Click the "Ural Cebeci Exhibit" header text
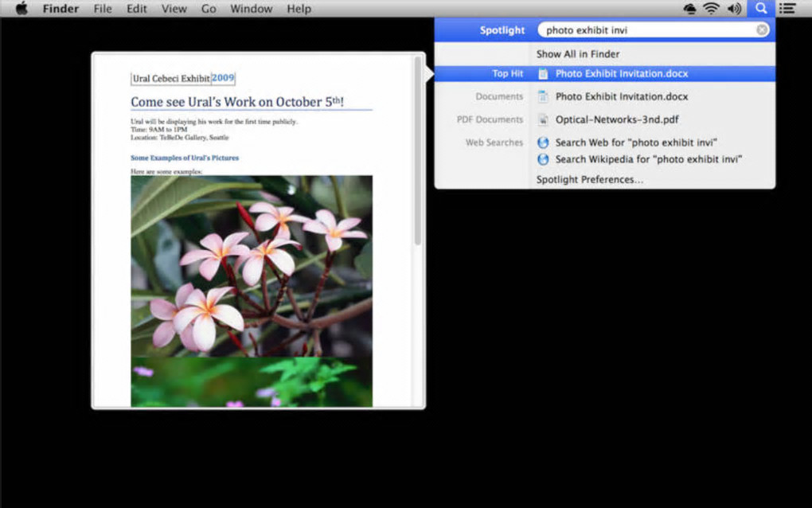This screenshot has height=508, width=812. (x=171, y=78)
